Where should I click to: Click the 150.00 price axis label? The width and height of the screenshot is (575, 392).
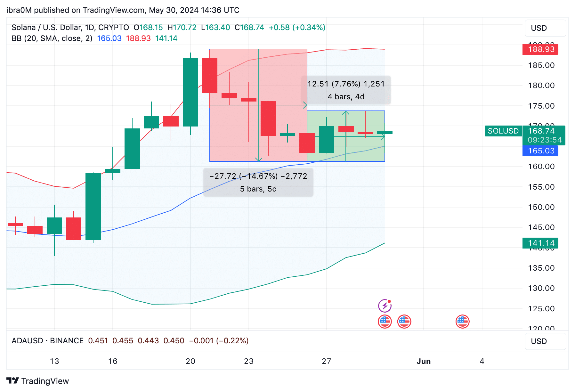tap(541, 207)
